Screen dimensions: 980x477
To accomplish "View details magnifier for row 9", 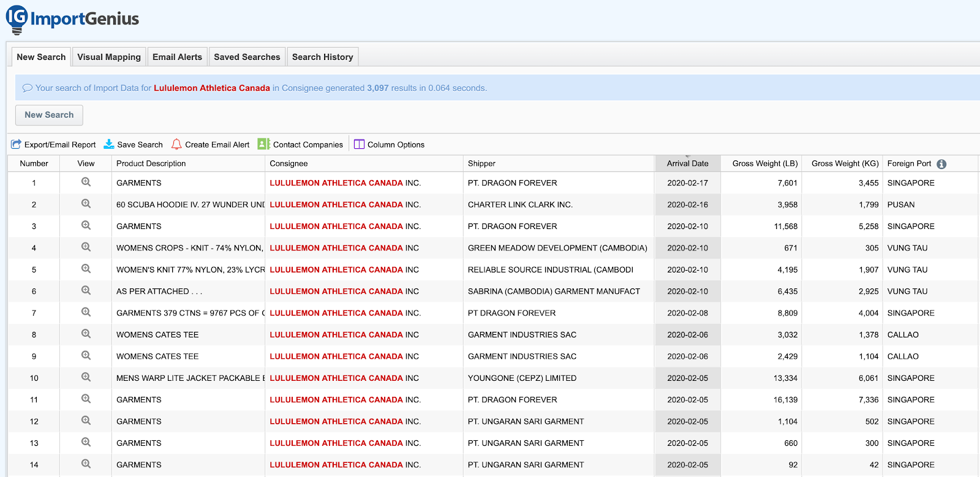I will click(x=86, y=356).
